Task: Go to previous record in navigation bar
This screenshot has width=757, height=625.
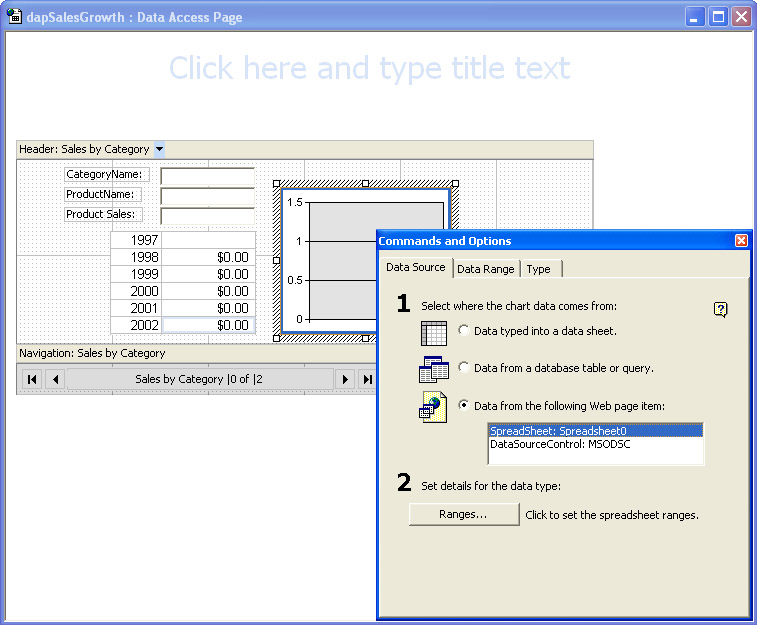Action: point(55,379)
